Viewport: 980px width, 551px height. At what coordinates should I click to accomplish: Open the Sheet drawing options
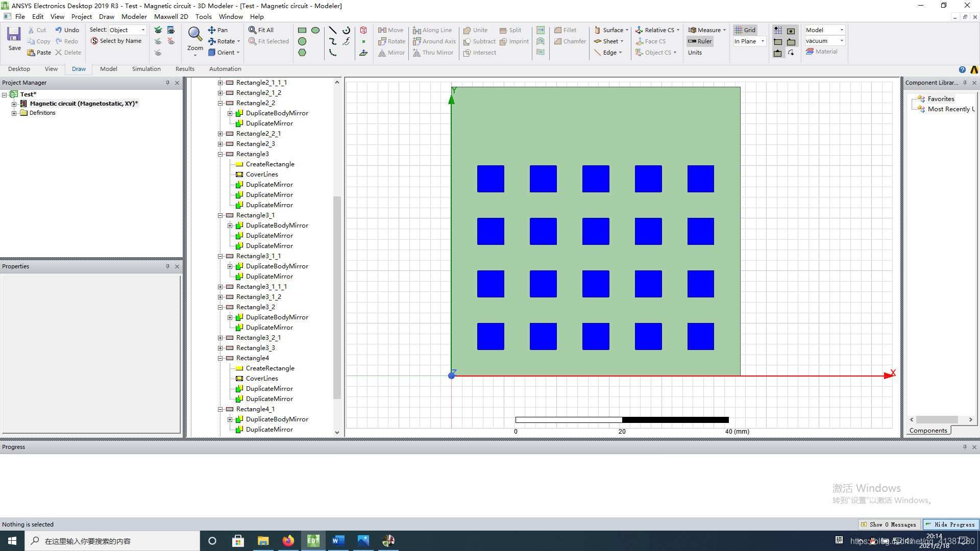coord(609,41)
